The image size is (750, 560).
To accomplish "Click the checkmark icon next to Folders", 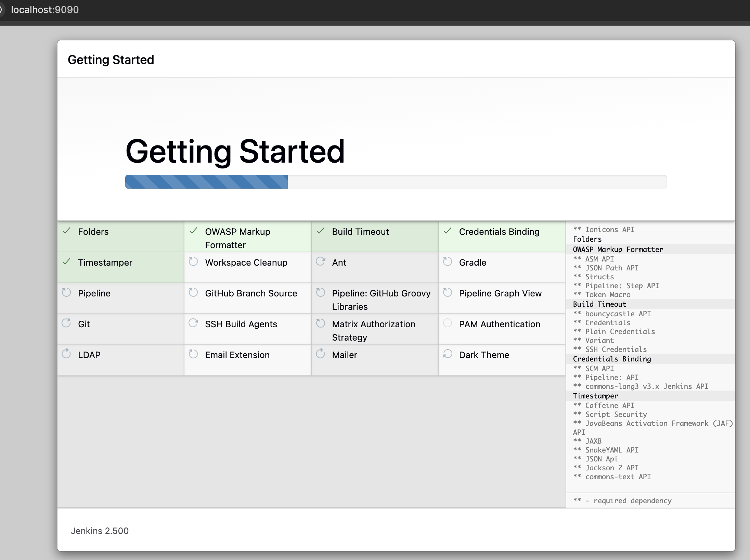I will pos(67,231).
